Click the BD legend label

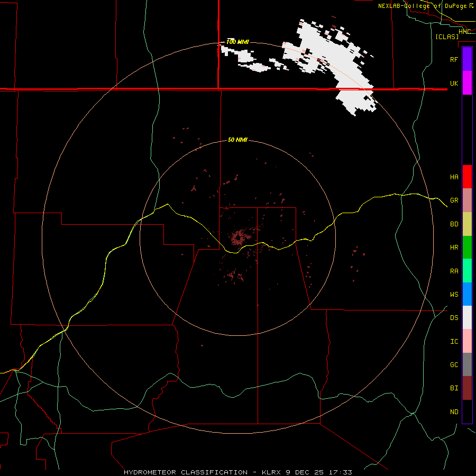454,224
